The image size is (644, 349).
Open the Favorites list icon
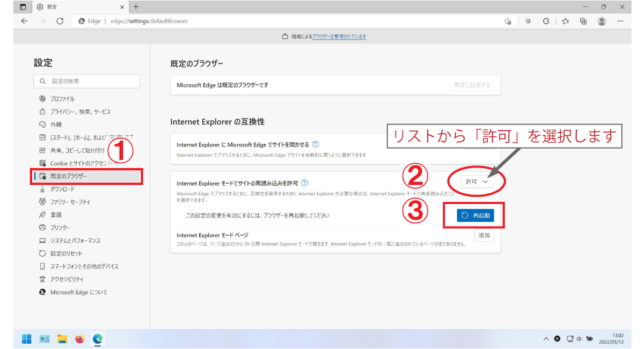565,21
